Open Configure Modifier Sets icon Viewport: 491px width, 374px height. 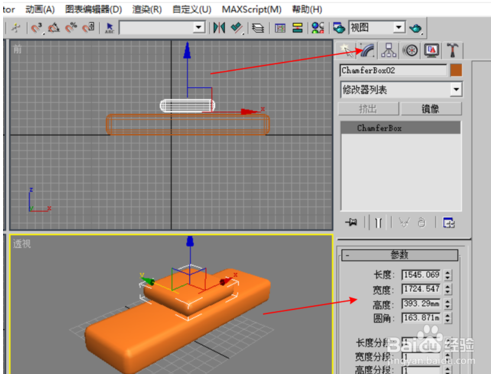point(449,223)
